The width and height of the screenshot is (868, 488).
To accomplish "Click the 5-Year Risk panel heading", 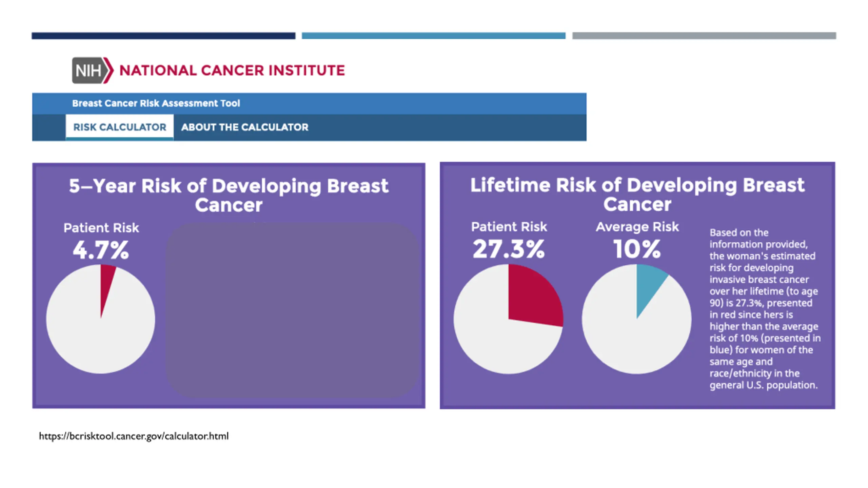I will 229,195.
